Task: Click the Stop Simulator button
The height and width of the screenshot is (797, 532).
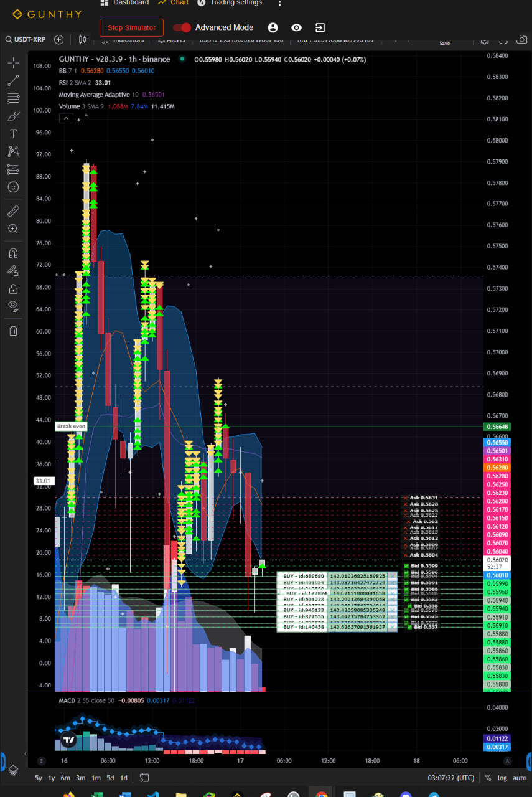Action: [131, 27]
